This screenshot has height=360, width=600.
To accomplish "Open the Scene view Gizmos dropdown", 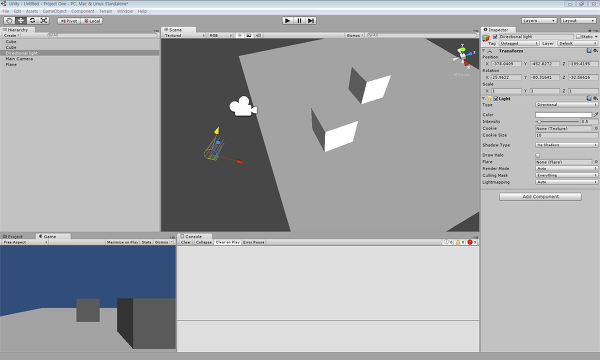I will click(x=355, y=35).
